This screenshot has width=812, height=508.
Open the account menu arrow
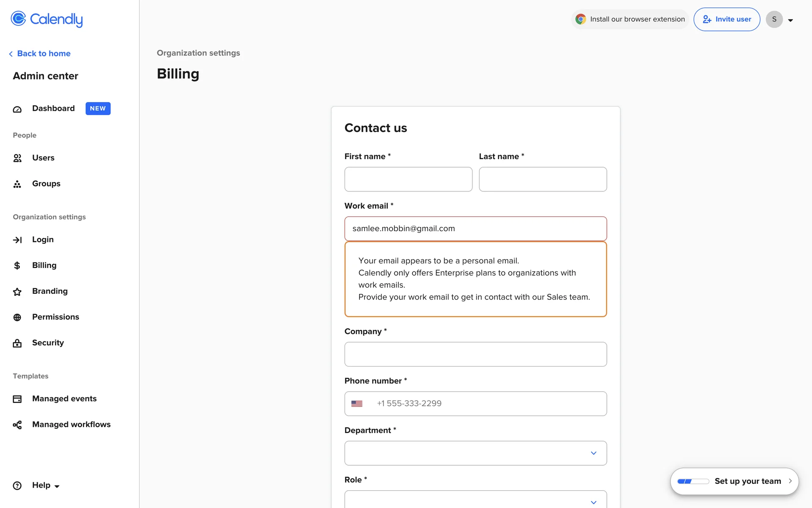coord(790,20)
